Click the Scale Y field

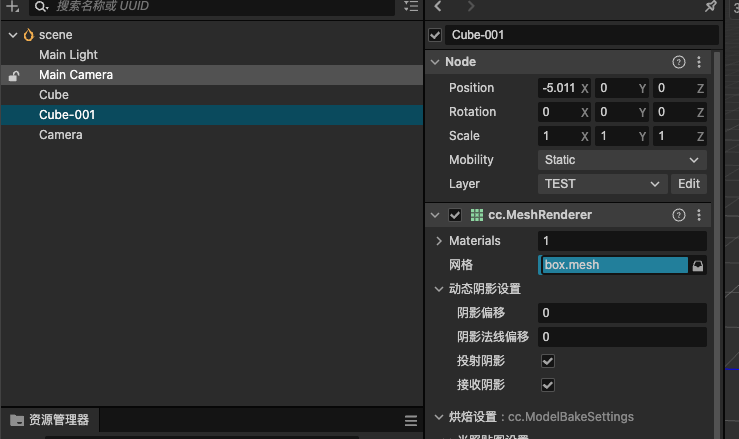622,136
